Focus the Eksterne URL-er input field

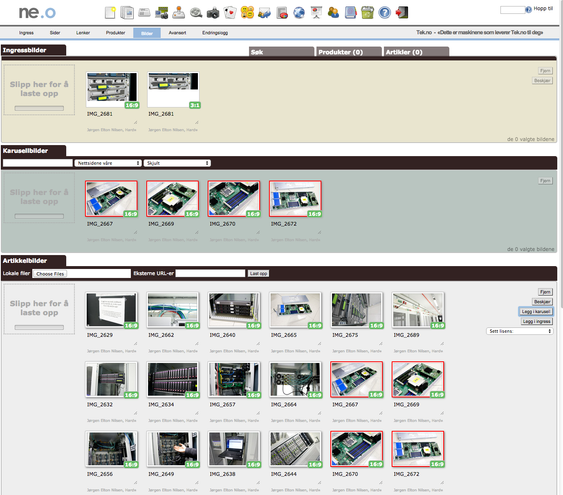(210, 274)
